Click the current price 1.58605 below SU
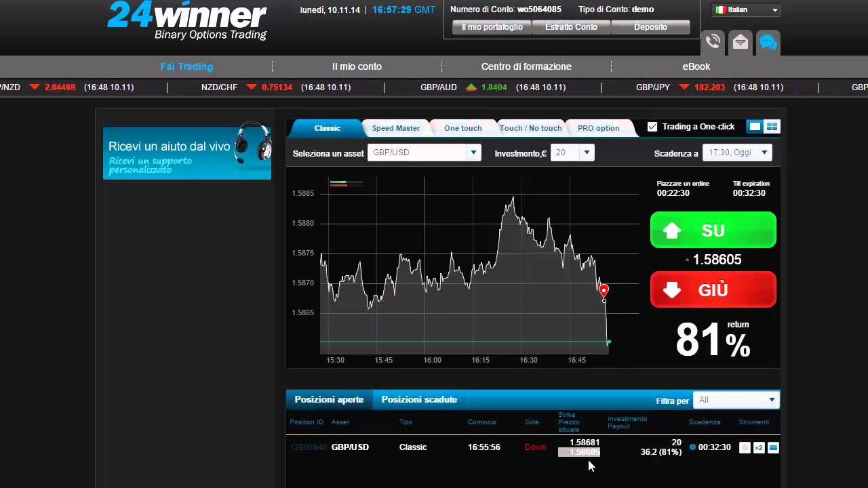Viewport: 868px width, 488px height. pyautogui.click(x=717, y=260)
